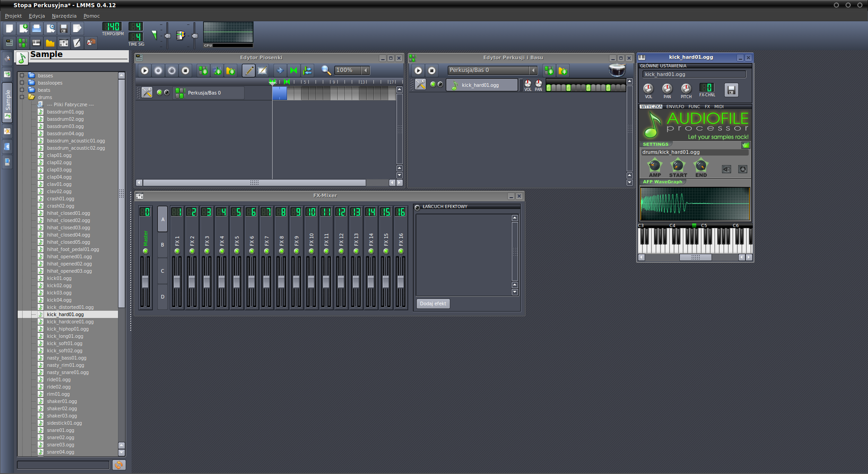Screen dimensions: 868x474
Task: Select draw mode pencil in Song Editor
Action: click(249, 71)
